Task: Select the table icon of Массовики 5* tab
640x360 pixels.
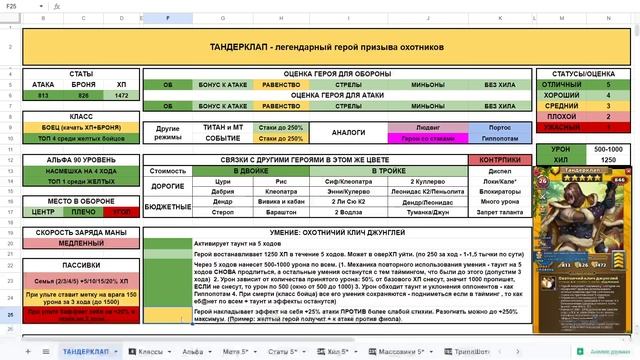Action: coord(372,351)
